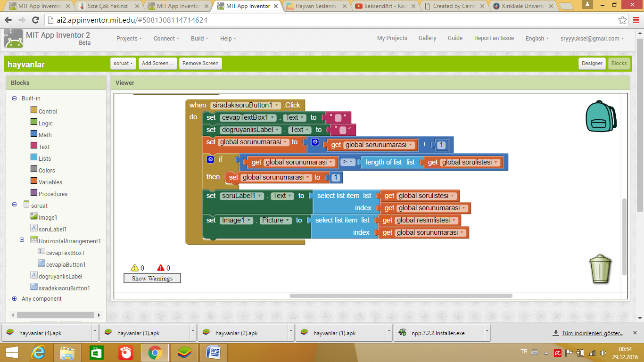The image size is (644, 362).
Task: Click mutator gear on the if block
Action: coord(211,159)
